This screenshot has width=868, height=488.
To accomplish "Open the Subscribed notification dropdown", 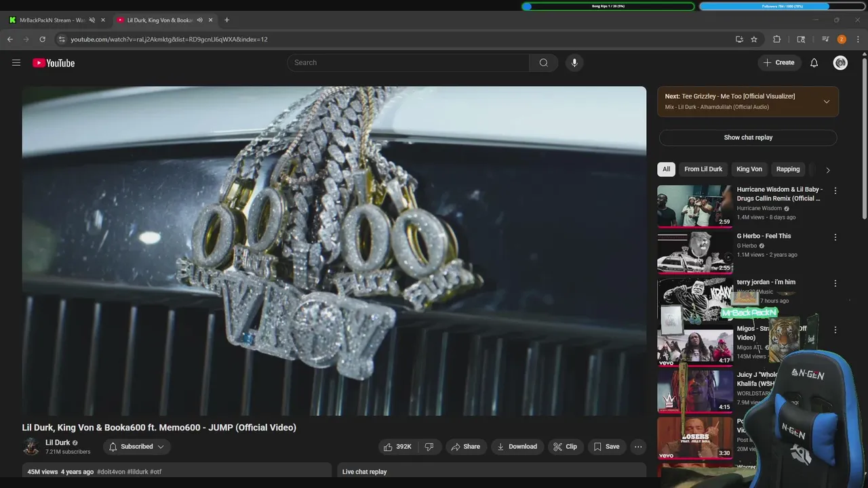I will 137,447.
